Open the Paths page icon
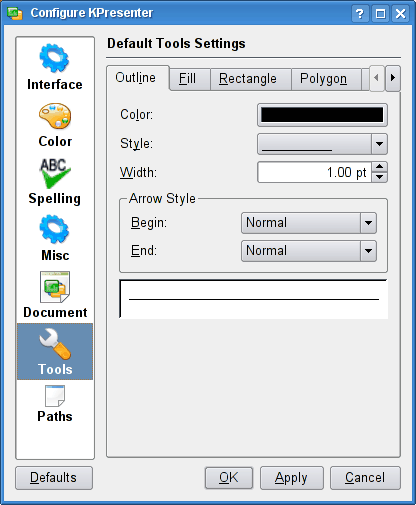 55,396
